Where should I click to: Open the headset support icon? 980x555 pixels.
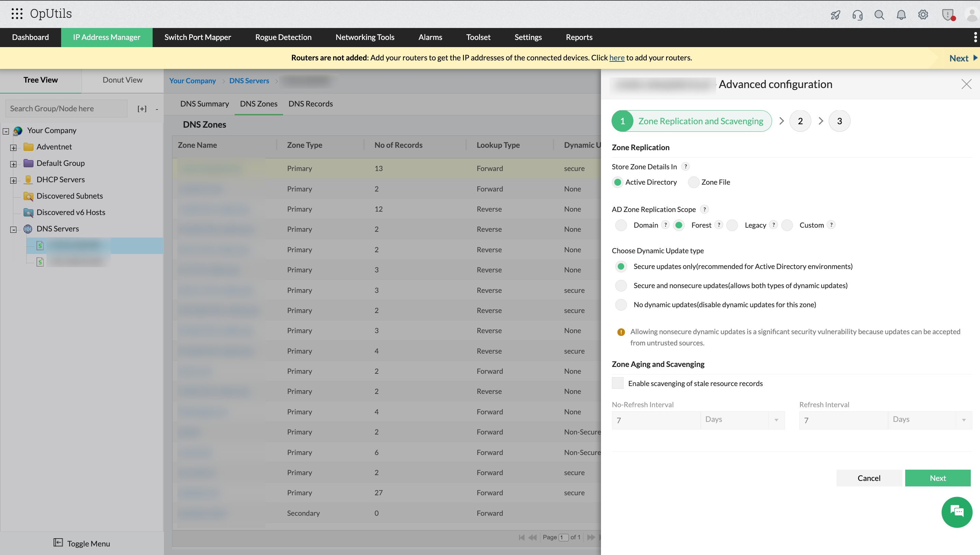[x=857, y=15]
